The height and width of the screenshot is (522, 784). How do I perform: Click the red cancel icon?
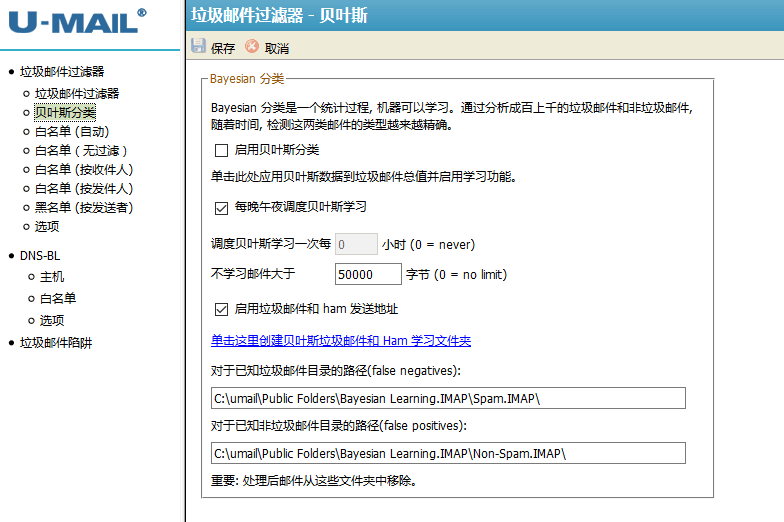point(252,47)
